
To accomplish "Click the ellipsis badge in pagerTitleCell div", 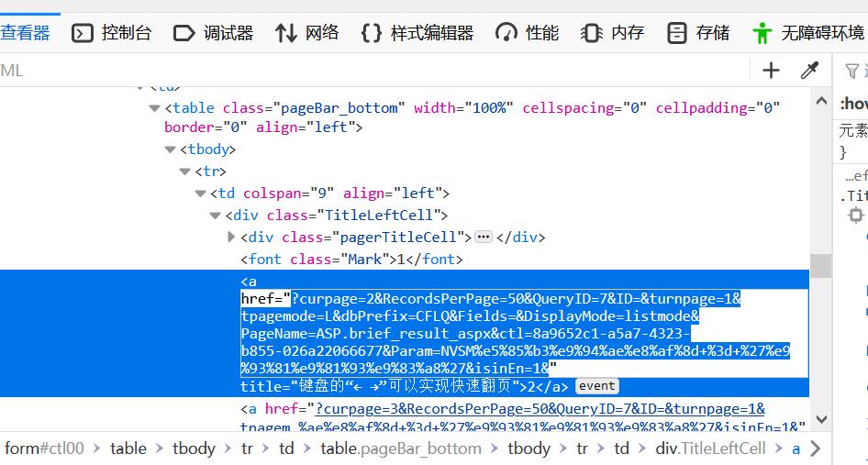I will pos(484,237).
